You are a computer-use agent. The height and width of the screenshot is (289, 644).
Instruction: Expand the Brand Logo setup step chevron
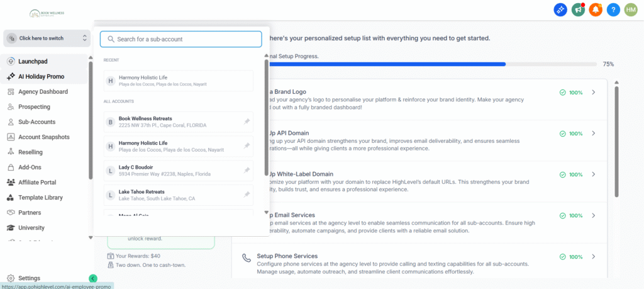(x=593, y=93)
